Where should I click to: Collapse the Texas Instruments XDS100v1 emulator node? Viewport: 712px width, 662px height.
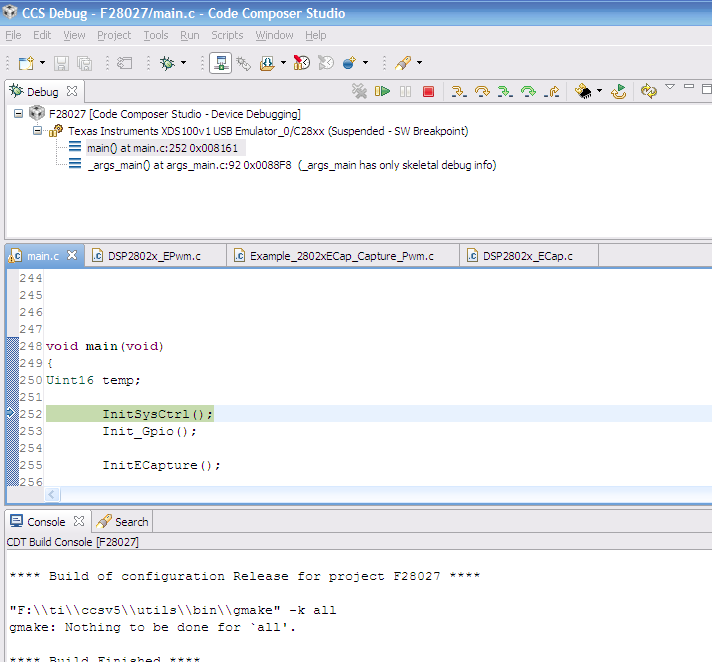[x=37, y=131]
